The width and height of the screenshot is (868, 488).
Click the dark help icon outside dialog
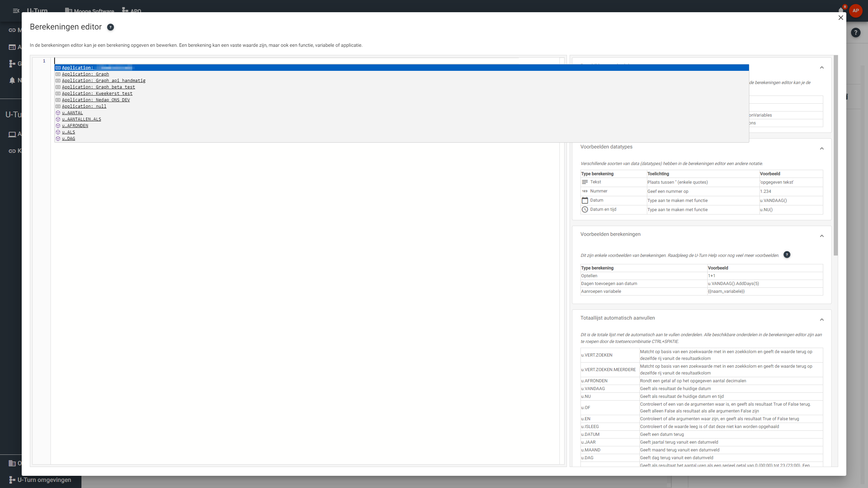[x=855, y=33]
